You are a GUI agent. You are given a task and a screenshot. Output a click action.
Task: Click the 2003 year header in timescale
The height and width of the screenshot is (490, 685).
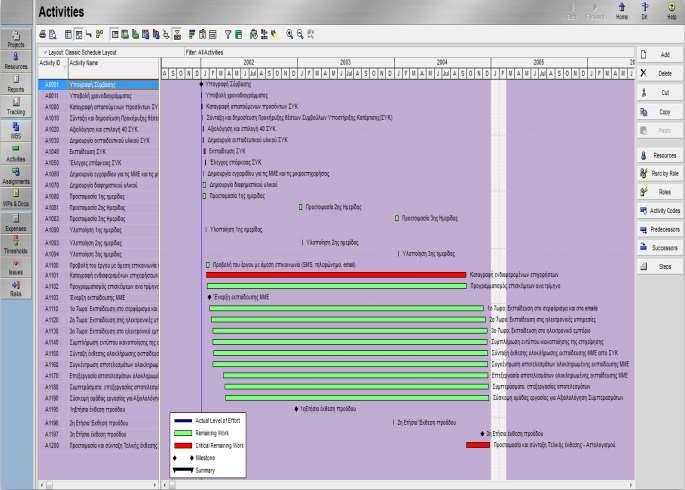click(346, 62)
